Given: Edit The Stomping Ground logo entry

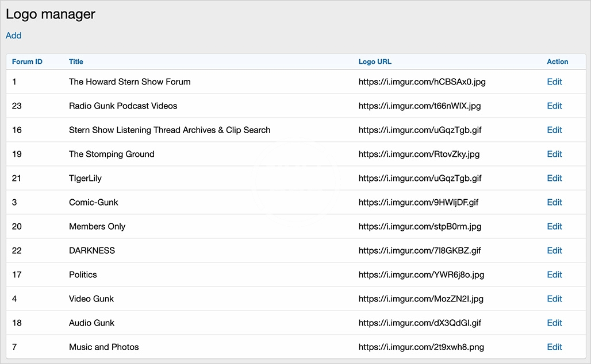Looking at the screenshot, I should 554,154.
